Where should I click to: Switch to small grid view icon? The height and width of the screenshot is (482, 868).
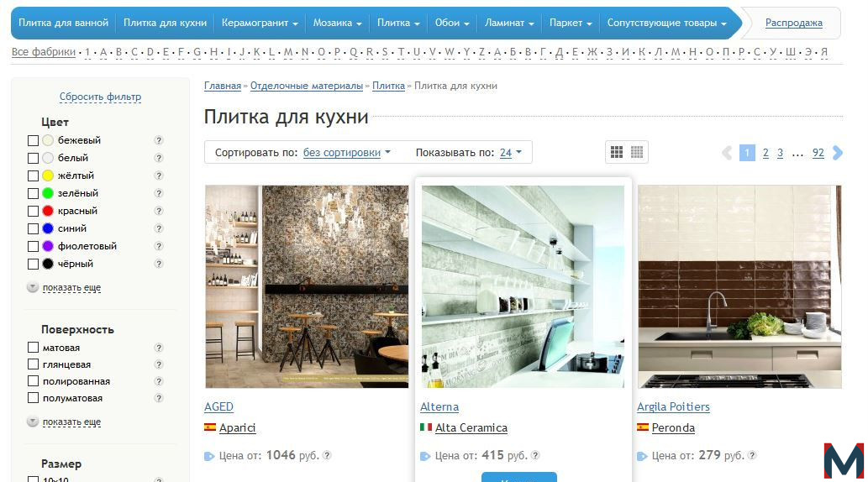tap(637, 152)
